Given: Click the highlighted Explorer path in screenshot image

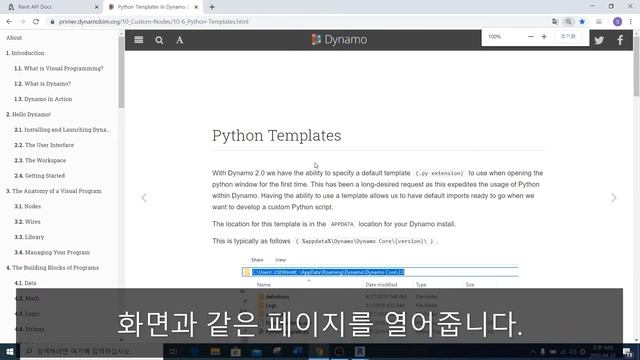Looking at the screenshot, I should tap(328, 272).
